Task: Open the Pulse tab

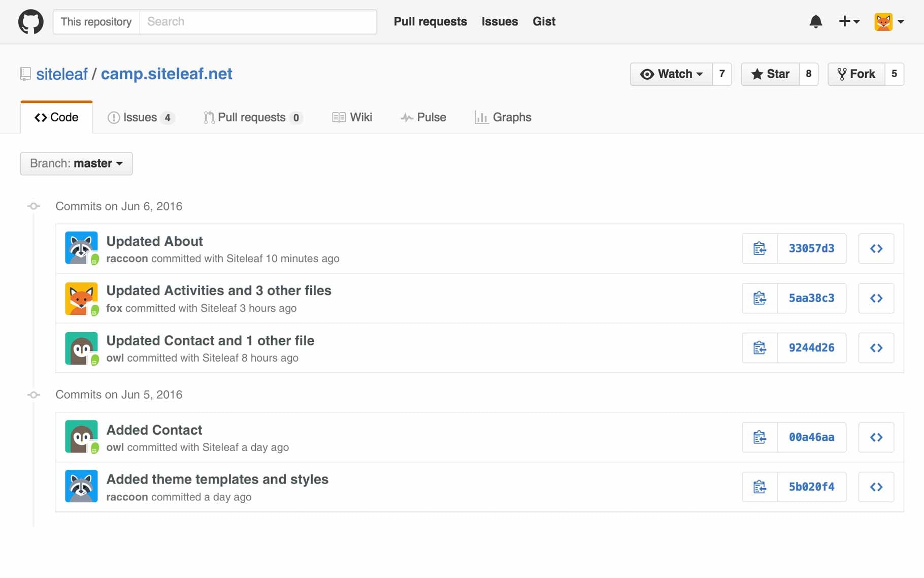Action: [x=423, y=117]
